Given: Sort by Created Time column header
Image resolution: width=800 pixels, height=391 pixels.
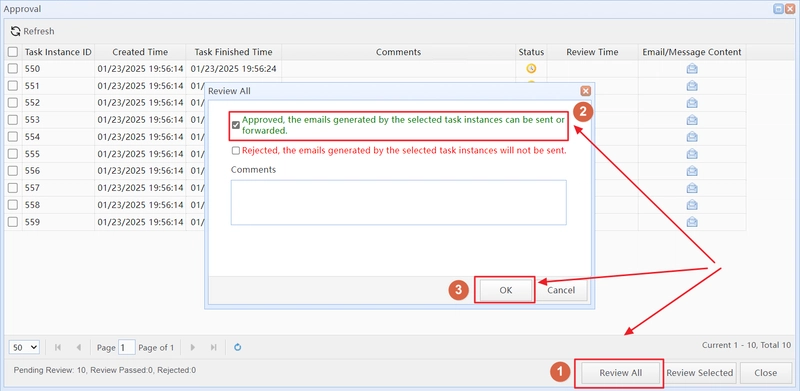Looking at the screenshot, I should (140, 52).
